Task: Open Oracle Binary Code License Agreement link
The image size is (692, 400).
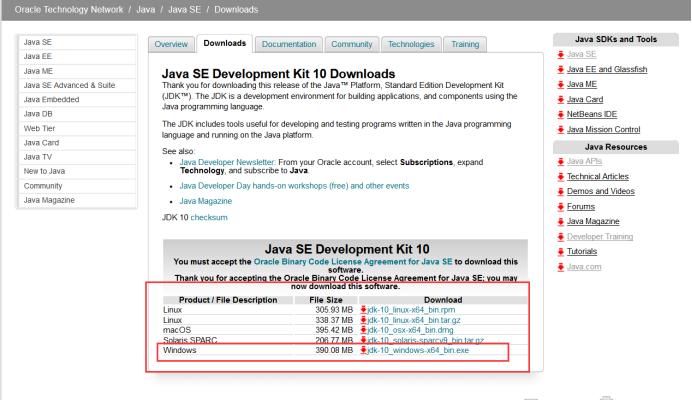Action: pos(353,262)
